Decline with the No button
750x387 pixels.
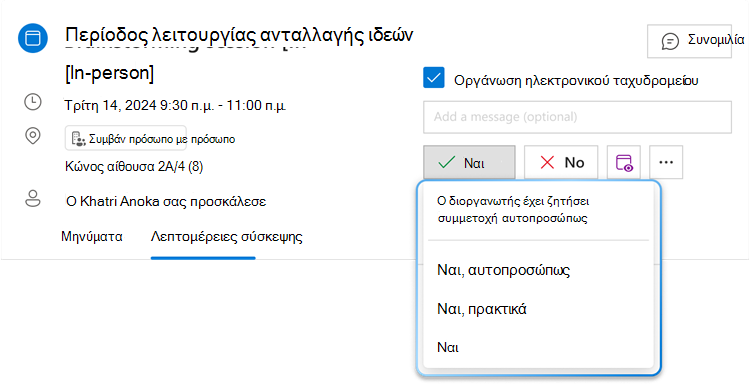coord(561,163)
